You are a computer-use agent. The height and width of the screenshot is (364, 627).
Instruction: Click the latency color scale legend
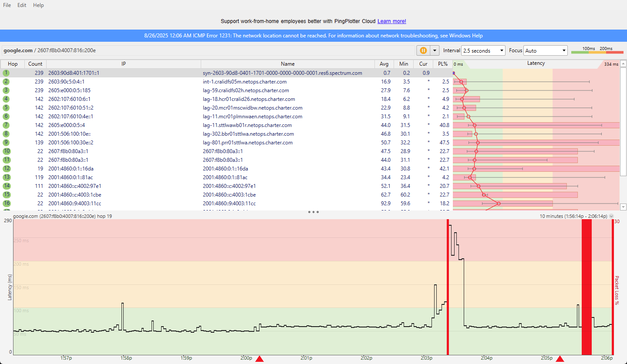coord(597,51)
